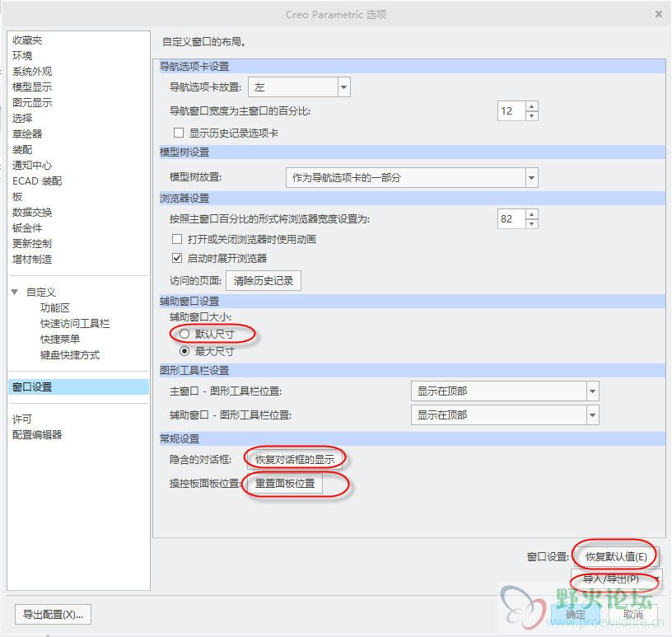Image resolution: width=672 pixels, height=637 pixels.
Task: Select 钣金件 in the sidebar
Action: tap(27, 227)
